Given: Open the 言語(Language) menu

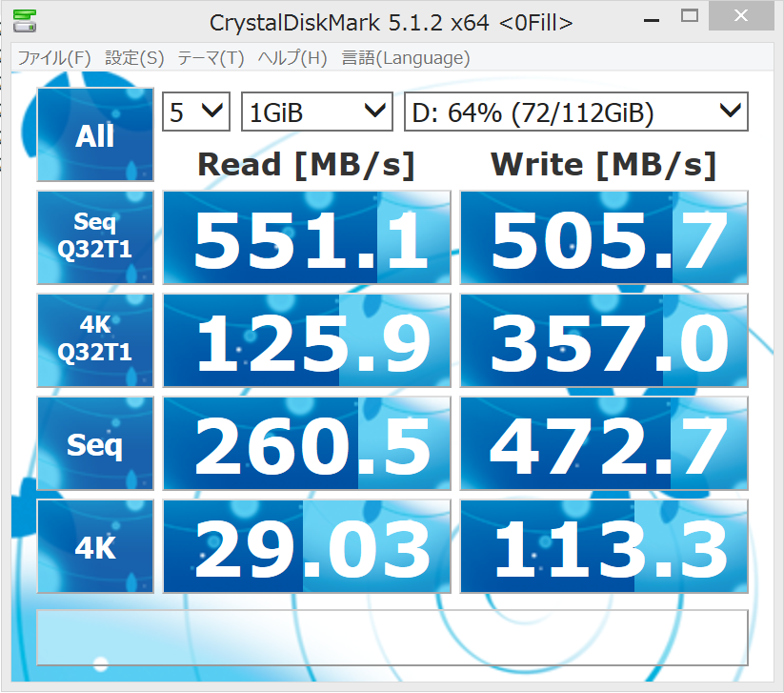Looking at the screenshot, I should click(x=406, y=58).
